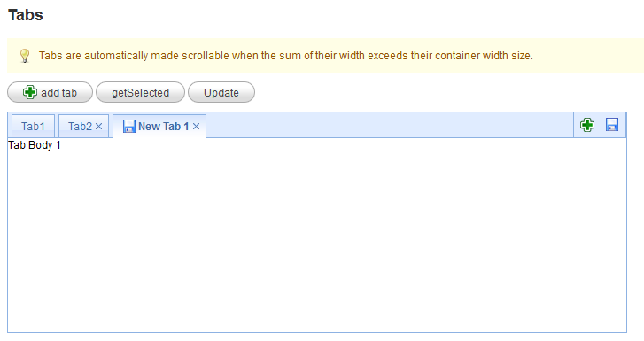Screen dimensions: 644x341
Task: Click the Update button
Action: (x=221, y=92)
